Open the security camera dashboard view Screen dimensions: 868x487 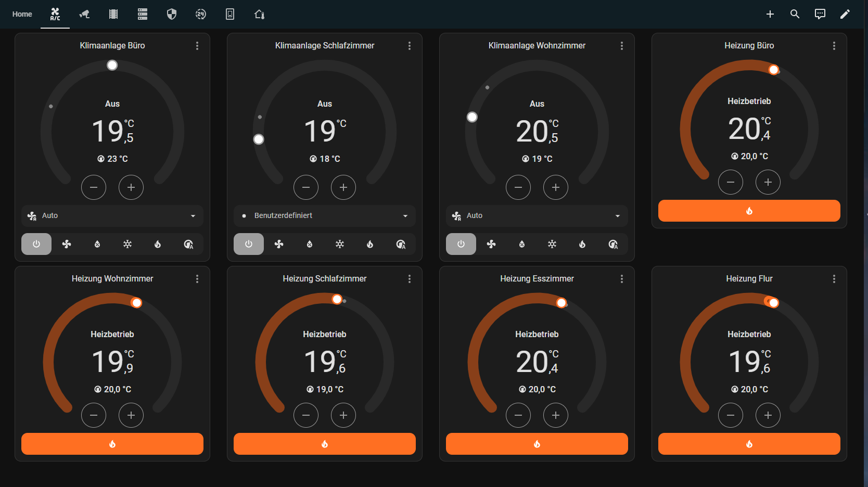(x=84, y=14)
